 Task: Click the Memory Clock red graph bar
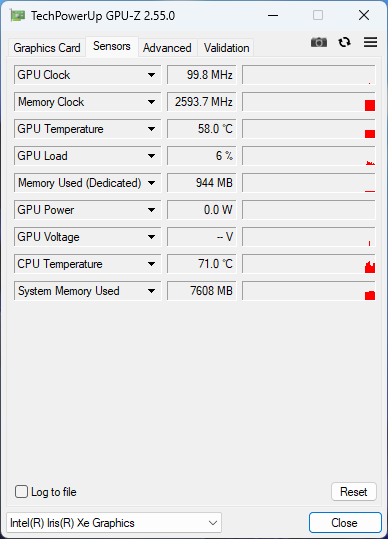click(370, 105)
